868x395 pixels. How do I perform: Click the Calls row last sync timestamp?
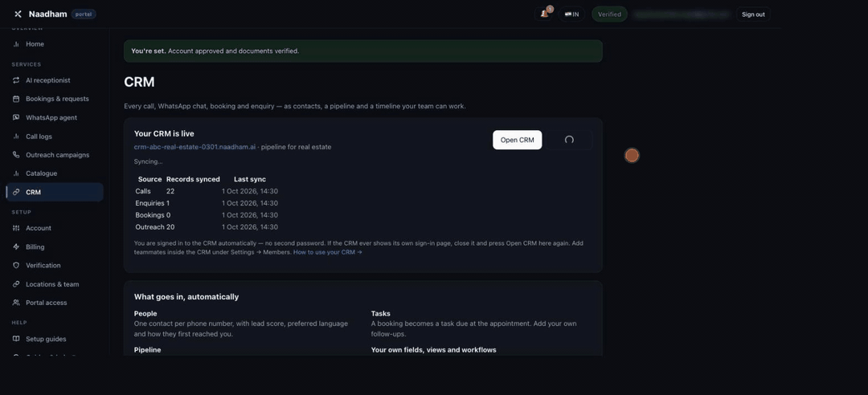(250, 191)
